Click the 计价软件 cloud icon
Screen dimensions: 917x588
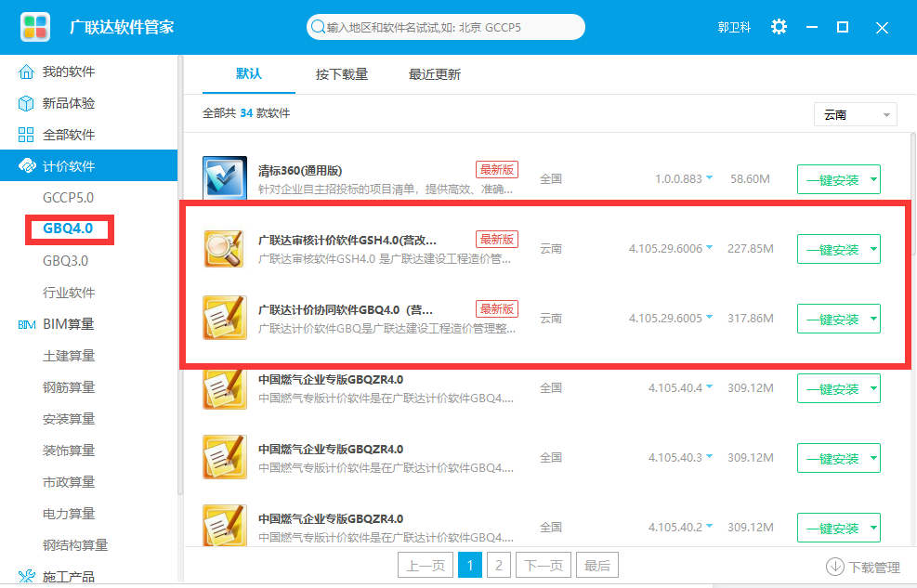27,166
